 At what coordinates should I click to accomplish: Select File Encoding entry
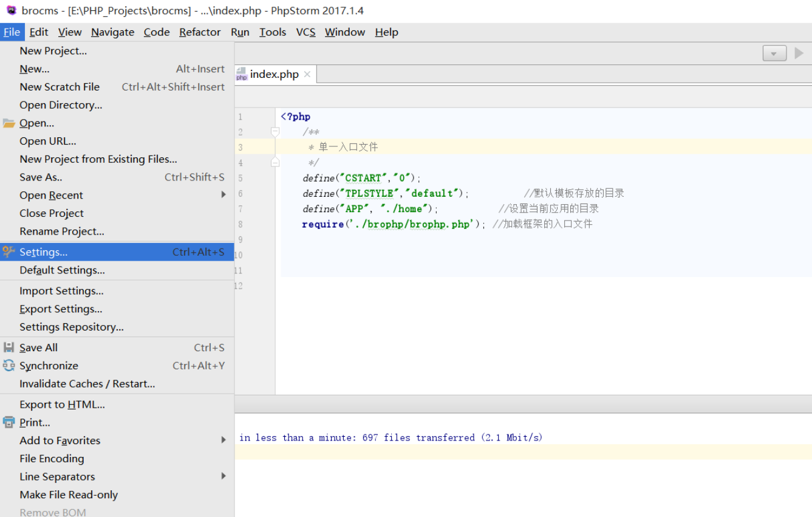(x=117, y=459)
